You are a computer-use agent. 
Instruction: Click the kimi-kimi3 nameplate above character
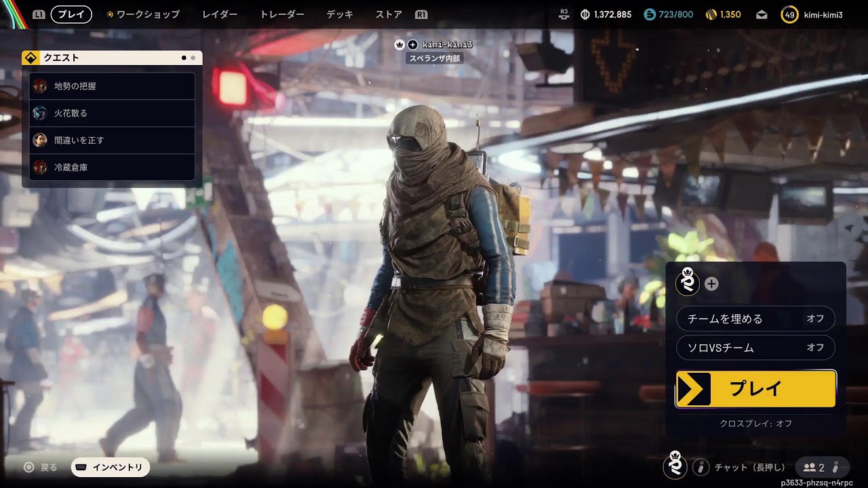point(447,45)
